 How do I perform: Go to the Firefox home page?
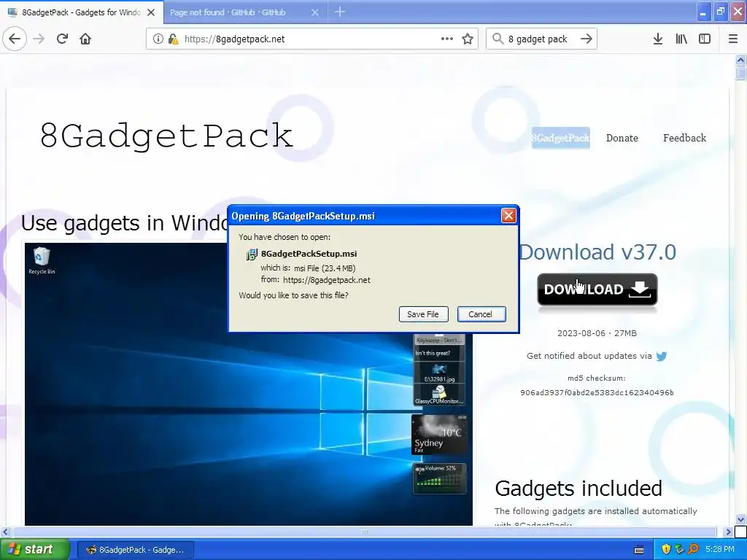tap(85, 39)
